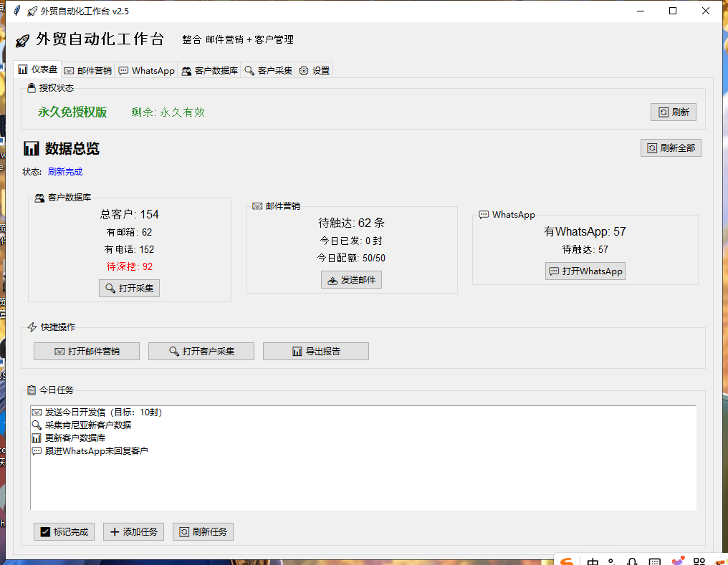Click the 添加任务 button
Image resolution: width=728 pixels, height=565 pixels.
(133, 531)
